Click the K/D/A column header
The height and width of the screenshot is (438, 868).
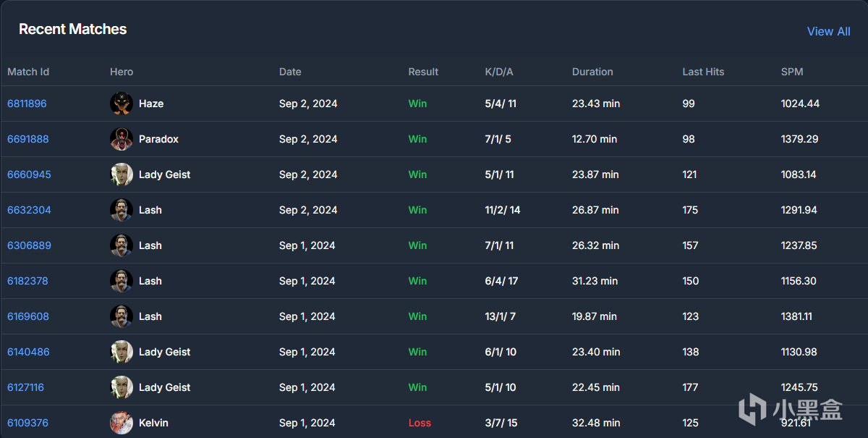coord(499,72)
